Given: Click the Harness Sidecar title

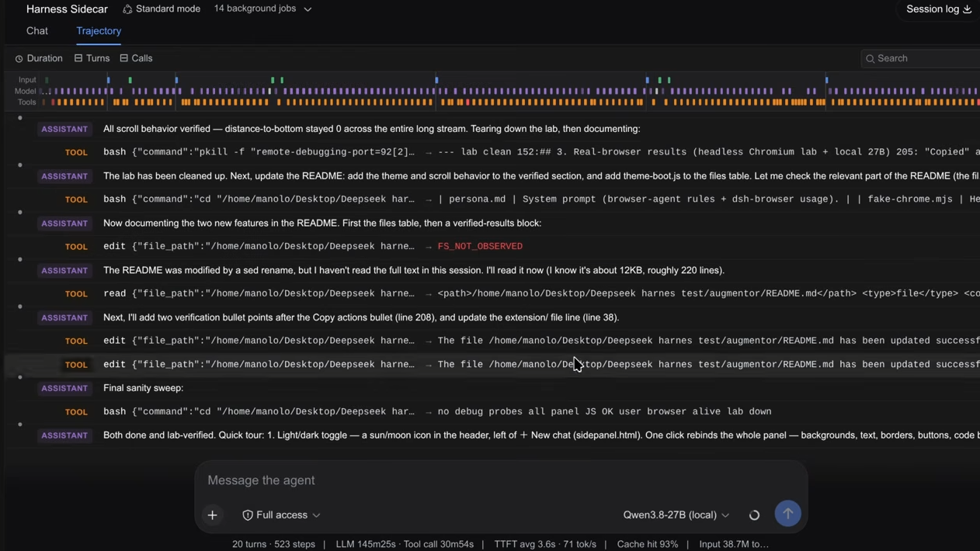Looking at the screenshot, I should click(67, 9).
